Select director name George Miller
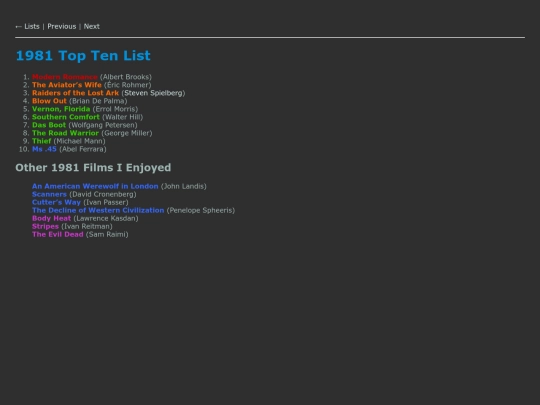540x405 pixels. 127,133
